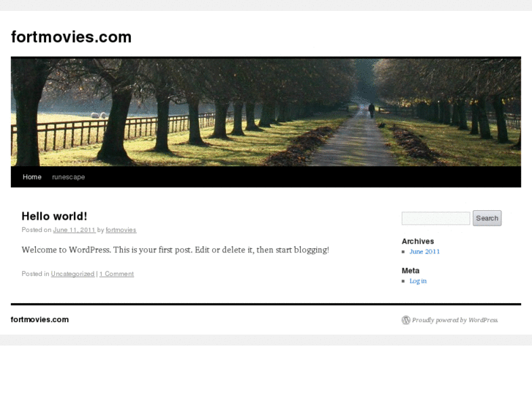Click the Log in link
Image resolution: width=532 pixels, height=399 pixels.
[x=418, y=281]
